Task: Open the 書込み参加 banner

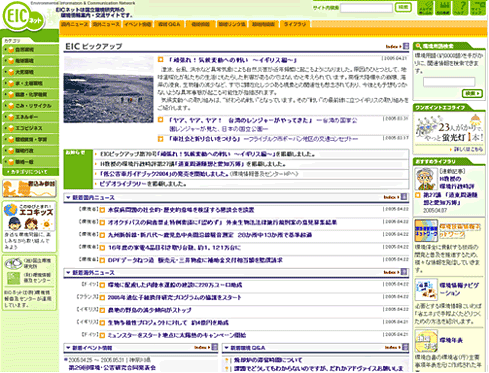Action: point(29,188)
